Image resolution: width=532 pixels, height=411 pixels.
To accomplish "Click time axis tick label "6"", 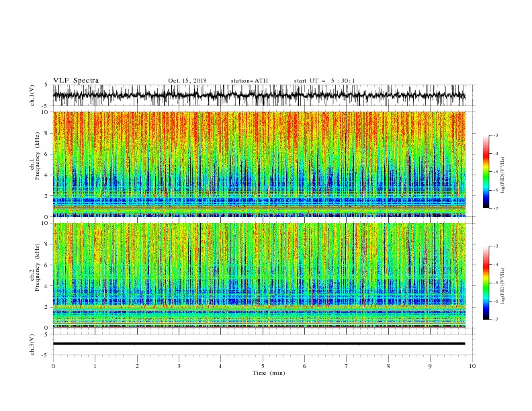I will pyautogui.click(x=305, y=366).
